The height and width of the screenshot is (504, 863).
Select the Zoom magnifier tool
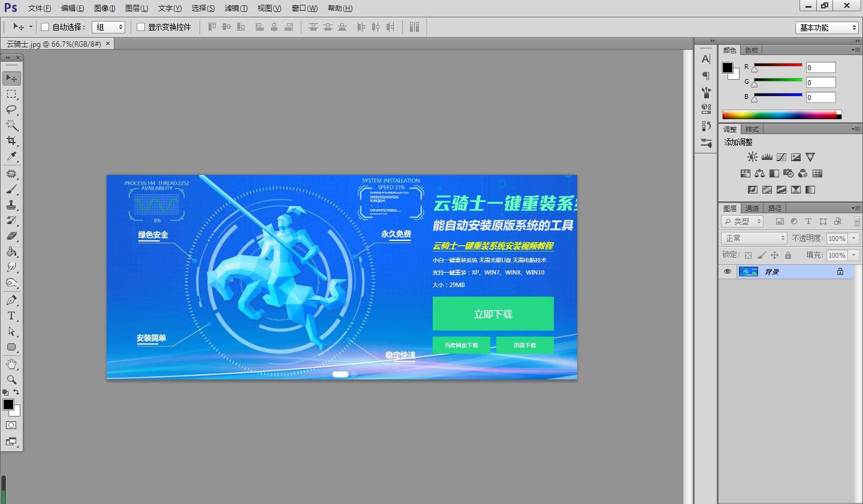coord(11,380)
